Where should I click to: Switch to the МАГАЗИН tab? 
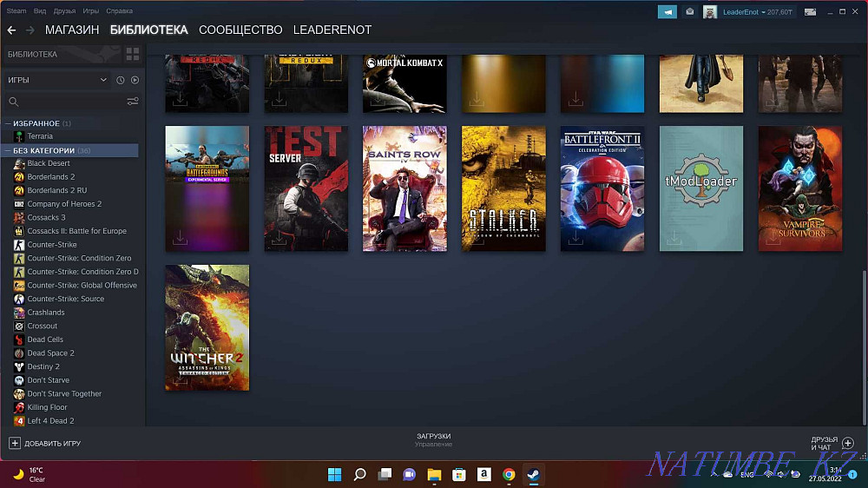tap(72, 30)
